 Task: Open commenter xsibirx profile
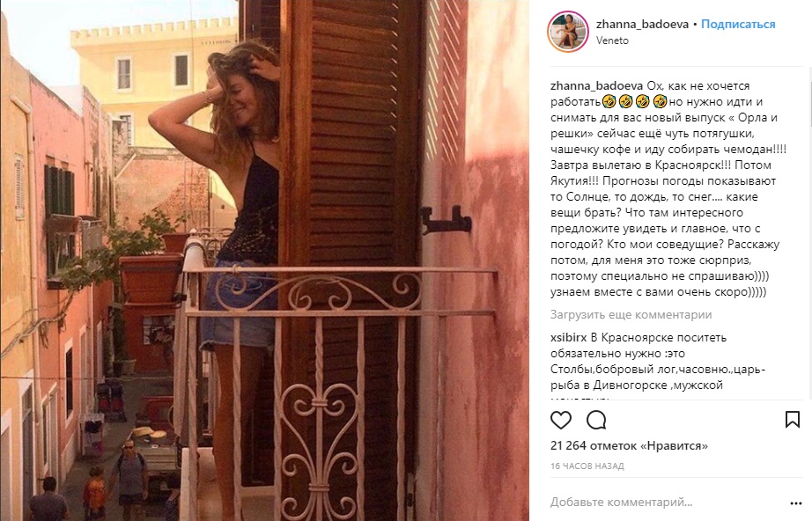pos(568,338)
